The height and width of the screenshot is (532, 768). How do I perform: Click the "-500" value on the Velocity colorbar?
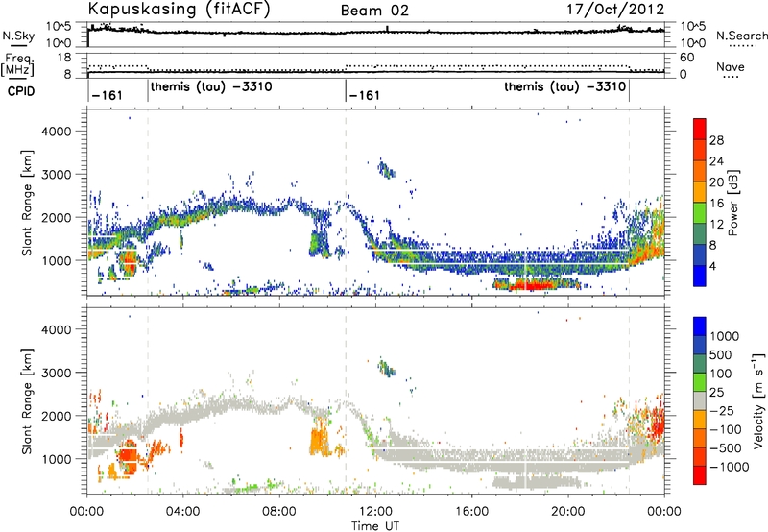click(726, 448)
